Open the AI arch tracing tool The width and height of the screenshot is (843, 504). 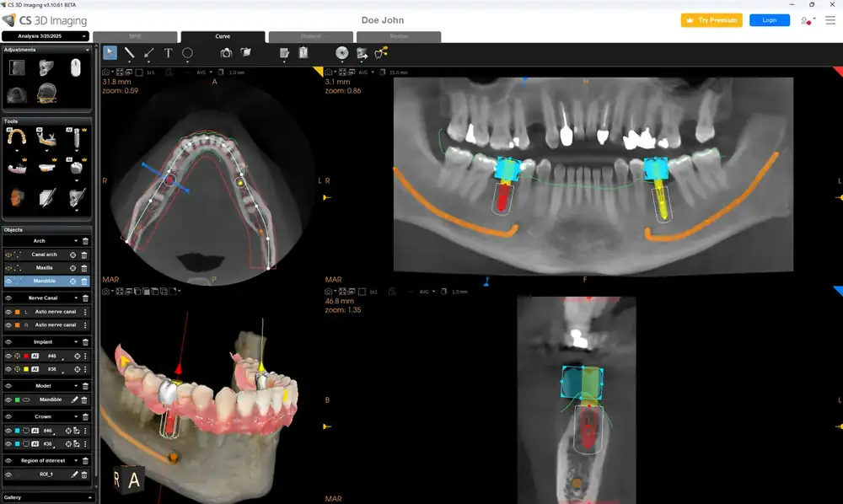point(16,137)
